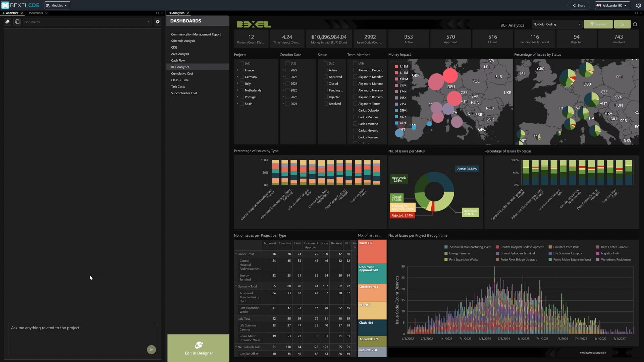Click the document globe icon in AI Assistant
The image size is (644, 362).
click(17, 22)
